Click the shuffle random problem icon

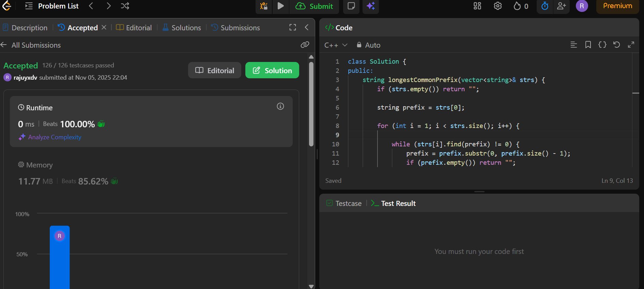point(125,6)
